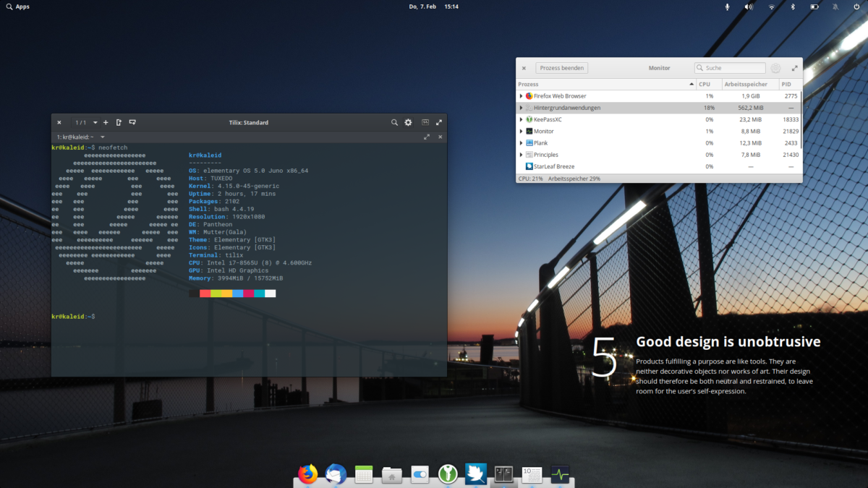Viewport: 868px width, 488px height.
Task: Select the Plank process name
Action: click(x=541, y=143)
